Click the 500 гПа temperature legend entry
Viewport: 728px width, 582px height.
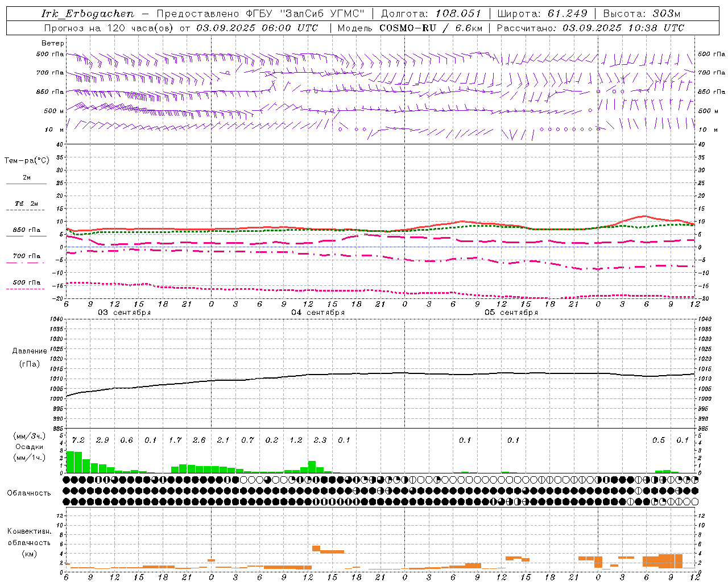tap(27, 282)
